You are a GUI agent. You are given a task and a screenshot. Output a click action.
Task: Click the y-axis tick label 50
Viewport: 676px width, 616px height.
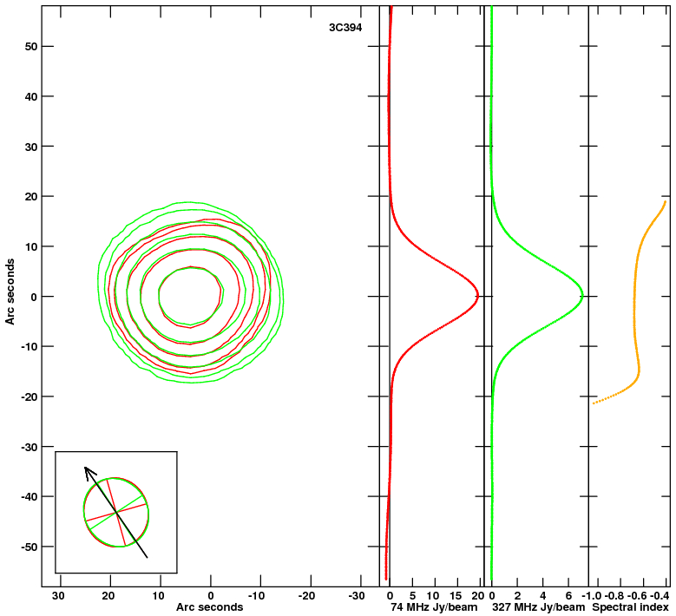point(31,47)
